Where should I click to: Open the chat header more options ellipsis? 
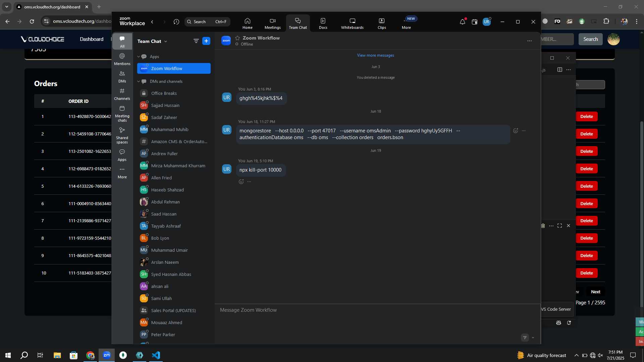click(x=529, y=41)
